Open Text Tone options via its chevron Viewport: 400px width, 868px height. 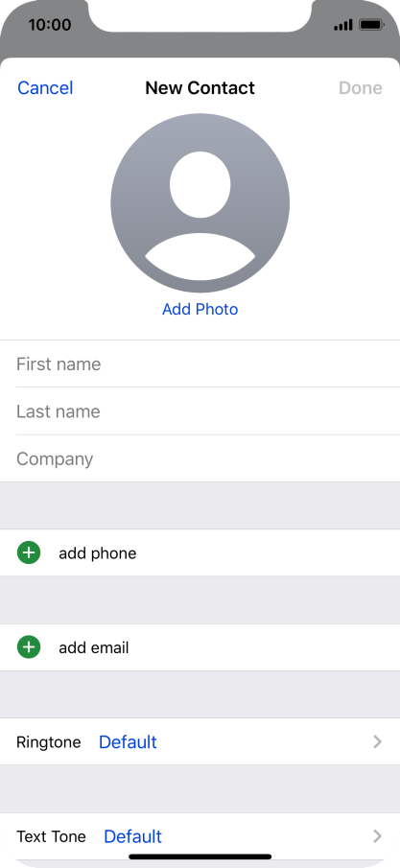pos(377,836)
